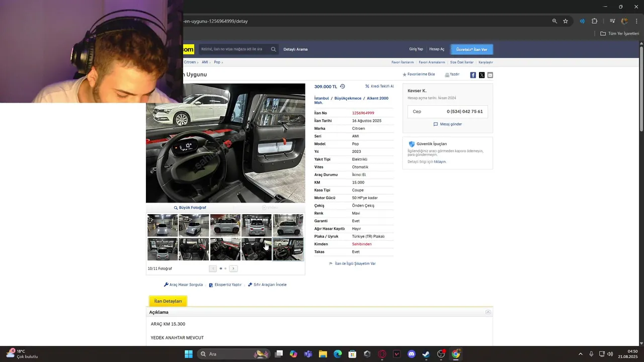Image resolution: width=644 pixels, height=362 pixels.
Task: Click Mesaj gönder
Action: point(448,124)
